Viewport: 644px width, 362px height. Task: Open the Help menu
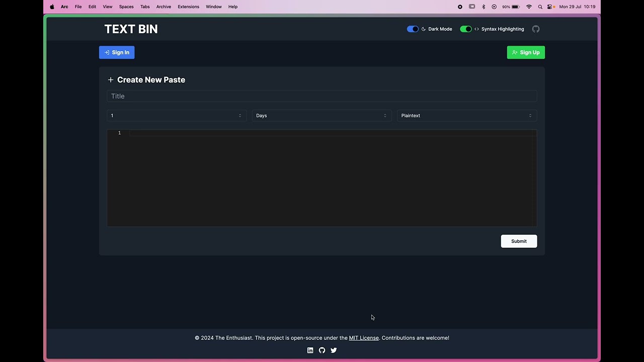[x=233, y=7]
